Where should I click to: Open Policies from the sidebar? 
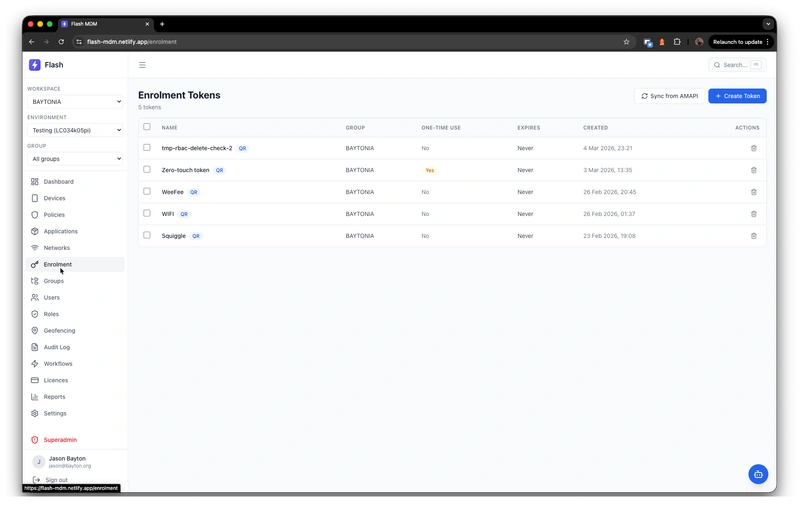pyautogui.click(x=75, y=215)
